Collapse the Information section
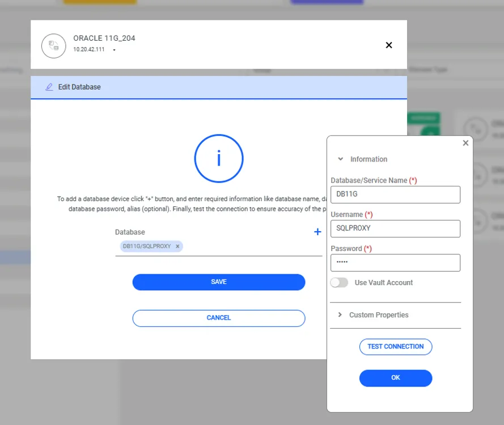The image size is (504, 425). tap(340, 159)
